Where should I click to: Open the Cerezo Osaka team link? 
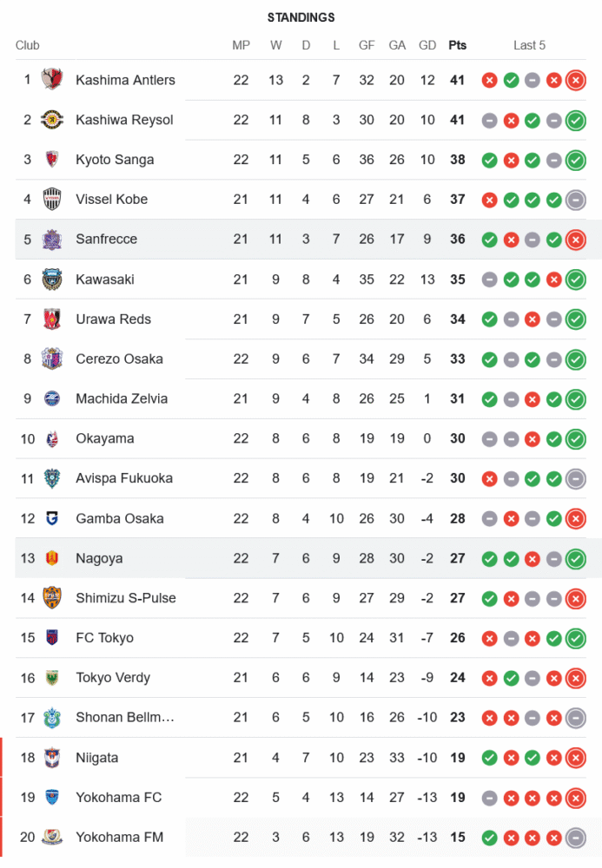(119, 359)
